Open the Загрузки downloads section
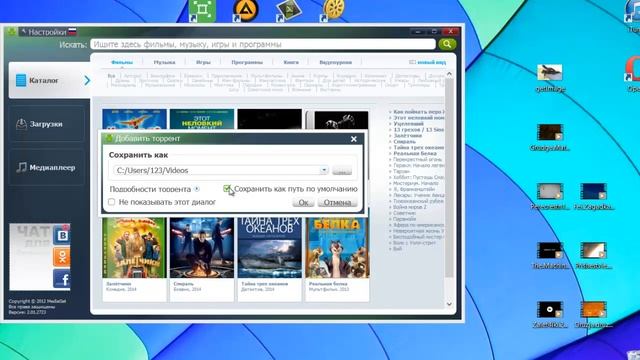640x360 pixels. (47, 124)
